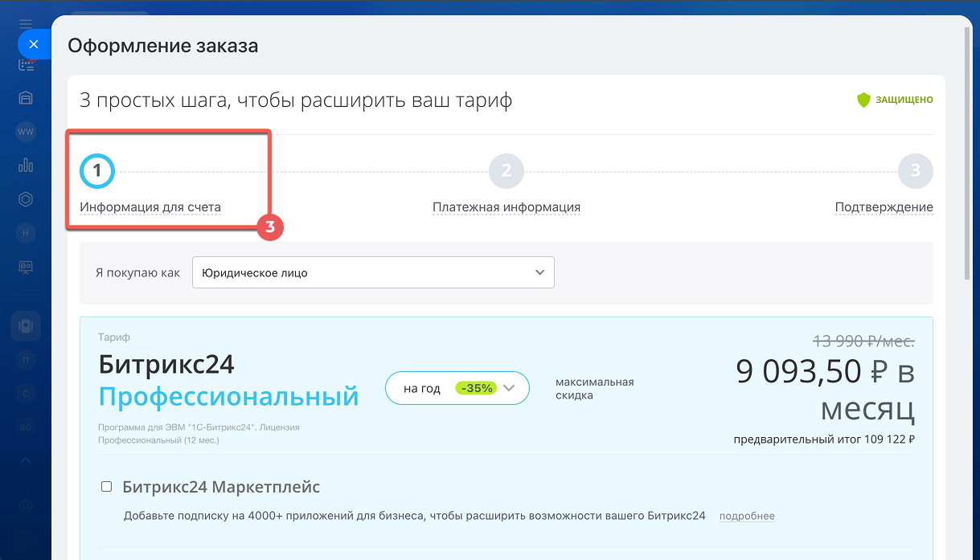
Task: Click the Битрикс24 Маркетплейс label
Action: point(221,487)
